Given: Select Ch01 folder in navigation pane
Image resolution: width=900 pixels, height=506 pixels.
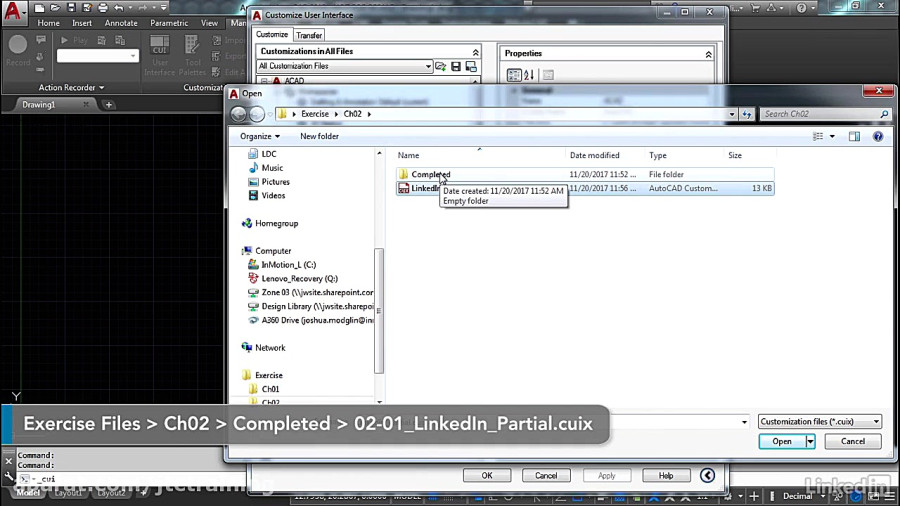Looking at the screenshot, I should click(x=270, y=389).
